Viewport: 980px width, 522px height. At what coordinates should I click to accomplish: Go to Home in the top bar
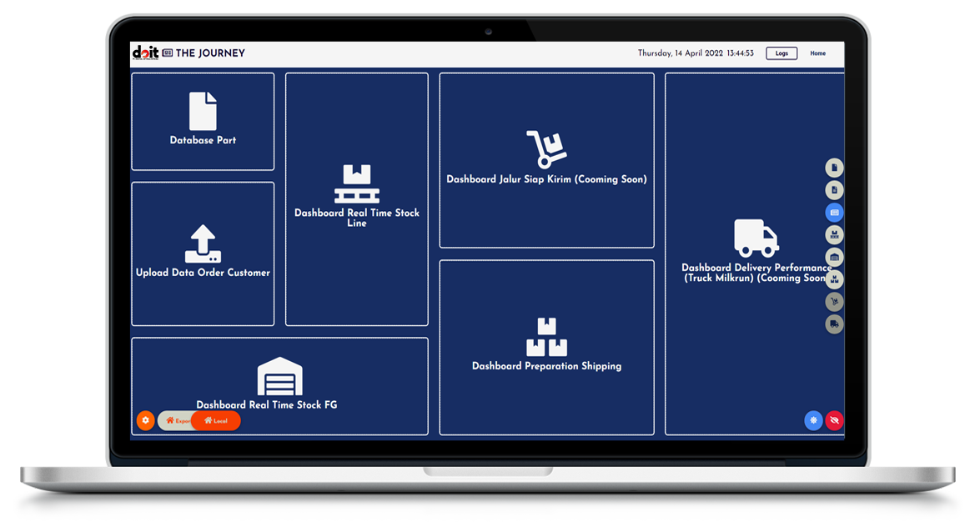[x=817, y=53]
